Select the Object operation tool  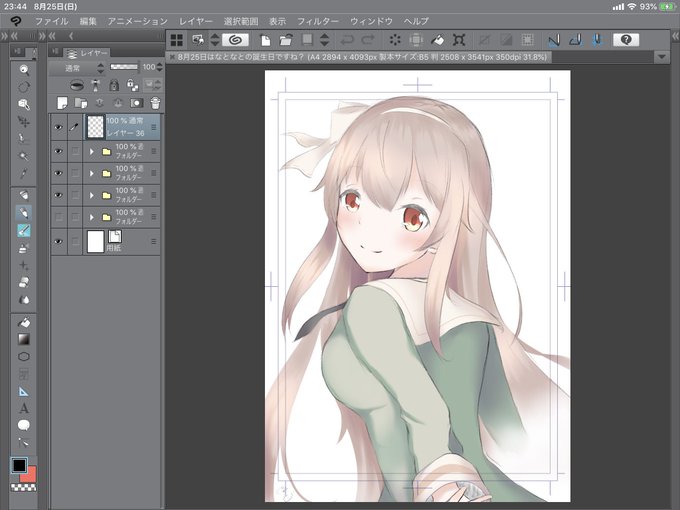(x=24, y=104)
